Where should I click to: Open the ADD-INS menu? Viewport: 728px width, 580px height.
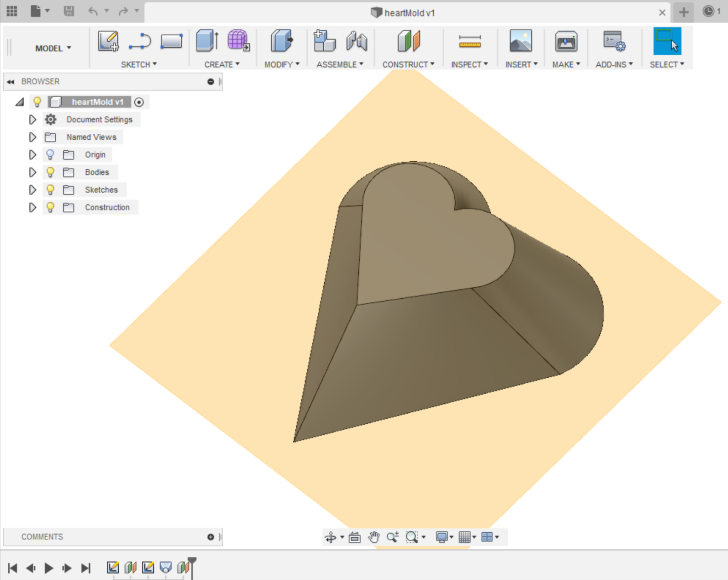(613, 64)
